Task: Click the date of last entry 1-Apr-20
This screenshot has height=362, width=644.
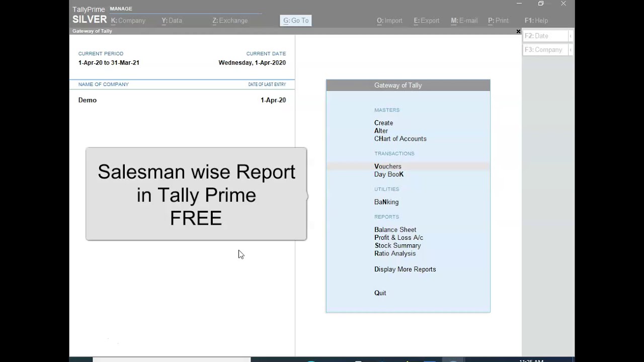Action: click(273, 100)
